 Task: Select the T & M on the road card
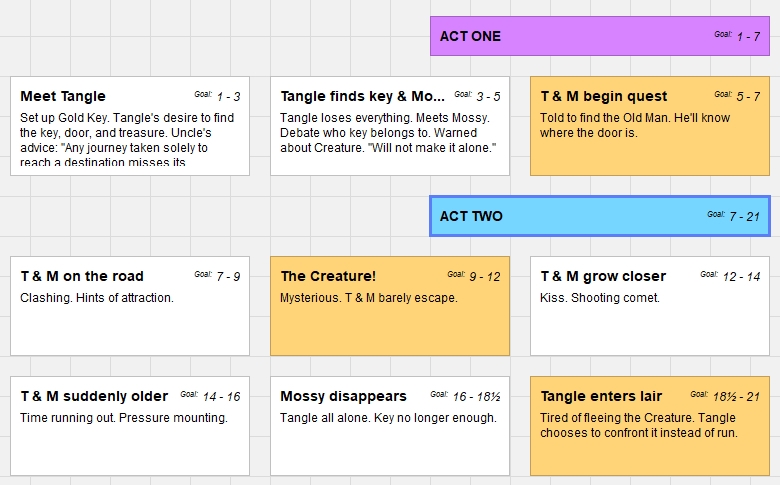[130, 306]
